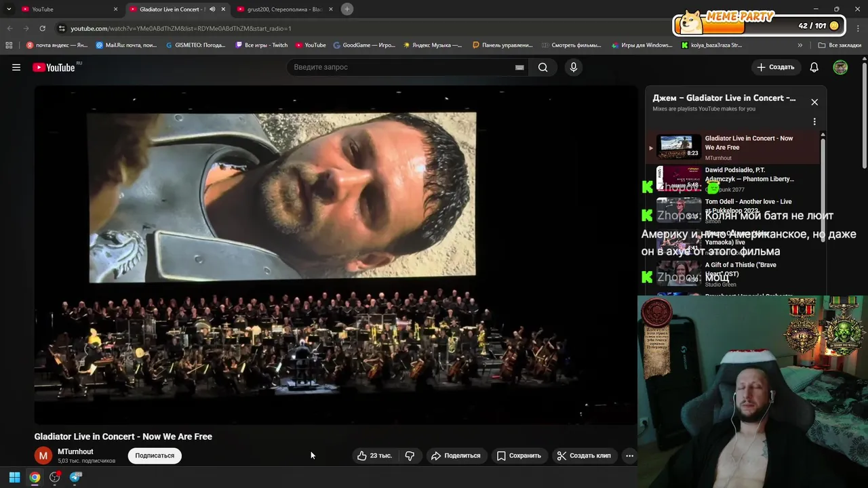The width and height of the screenshot is (868, 488).
Task: Open Яндекс Музыка bookmark
Action: (x=432, y=45)
